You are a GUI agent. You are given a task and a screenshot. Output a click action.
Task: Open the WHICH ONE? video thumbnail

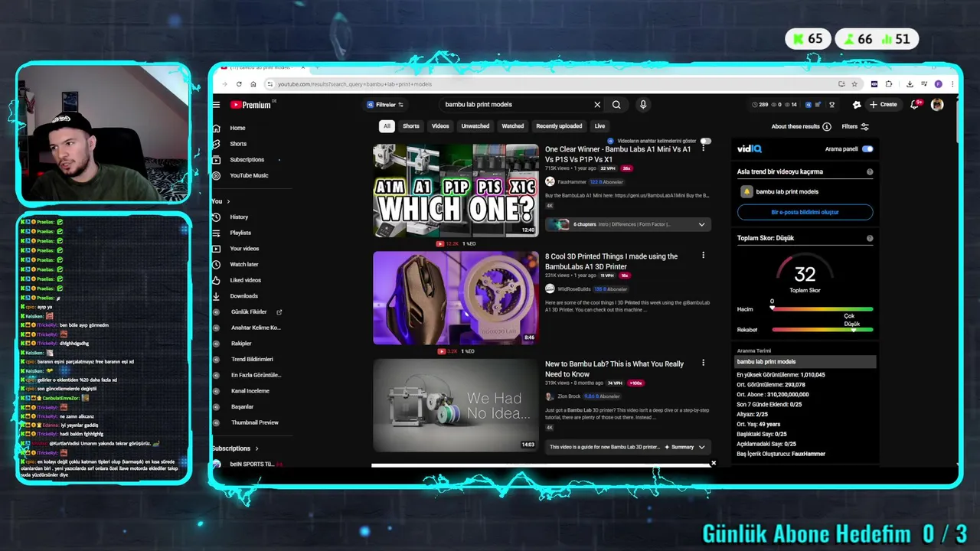(456, 191)
